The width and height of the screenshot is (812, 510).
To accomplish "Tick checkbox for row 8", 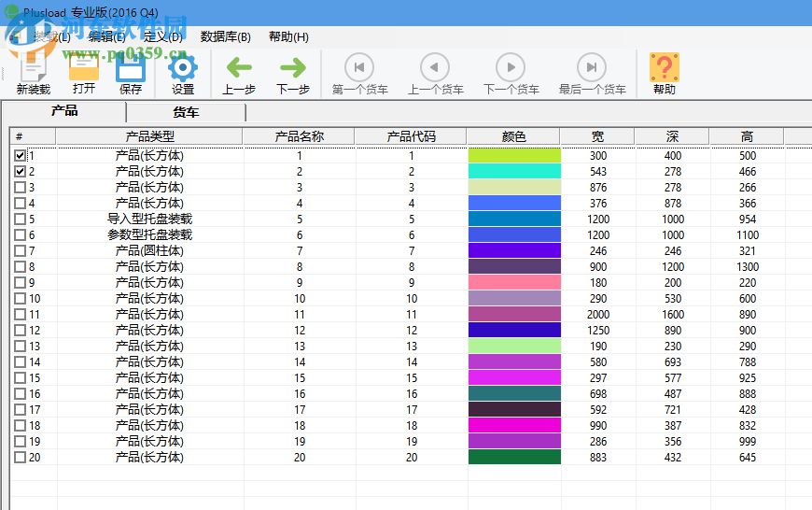I will [20, 267].
